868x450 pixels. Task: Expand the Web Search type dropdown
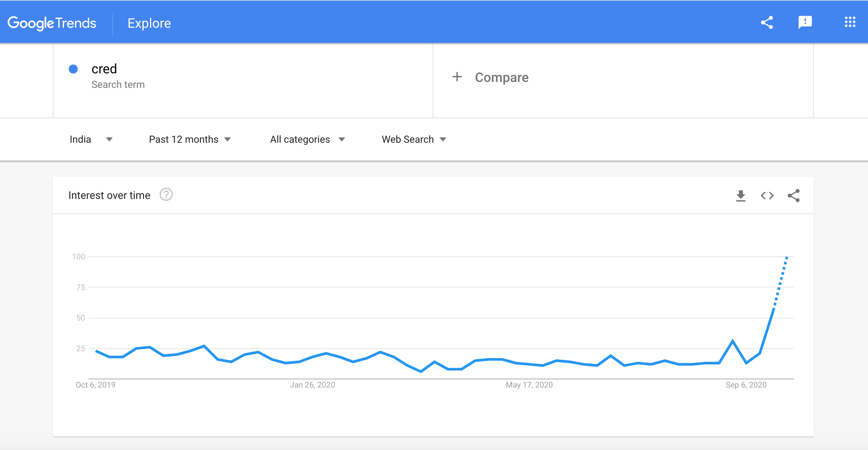coord(414,139)
